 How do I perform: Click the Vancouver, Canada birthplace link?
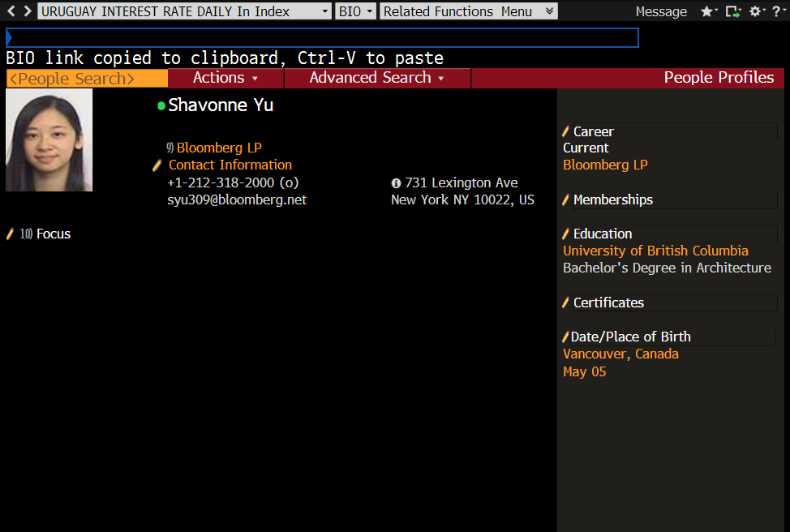click(x=620, y=354)
